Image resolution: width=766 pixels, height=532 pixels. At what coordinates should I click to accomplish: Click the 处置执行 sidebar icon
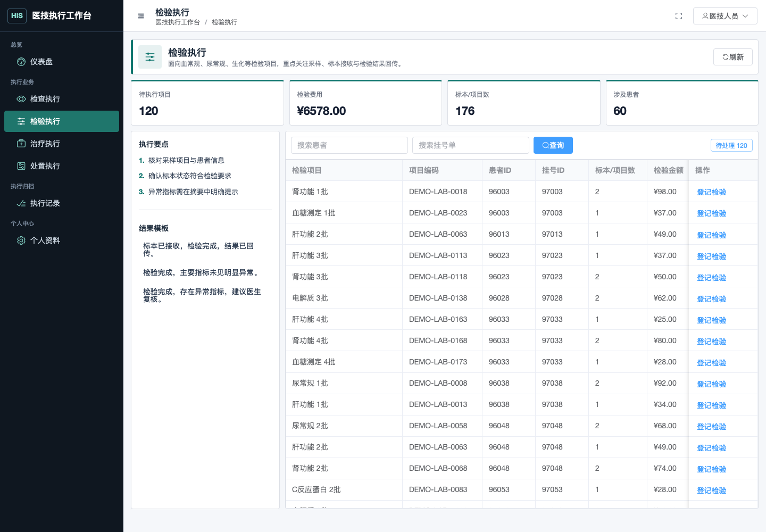pyautogui.click(x=21, y=166)
